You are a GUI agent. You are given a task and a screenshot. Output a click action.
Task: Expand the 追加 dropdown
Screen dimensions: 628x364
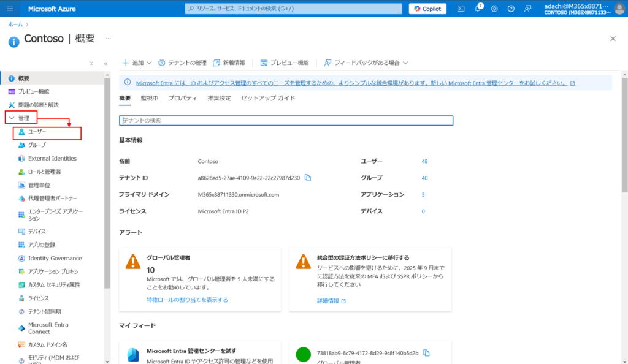click(x=137, y=63)
